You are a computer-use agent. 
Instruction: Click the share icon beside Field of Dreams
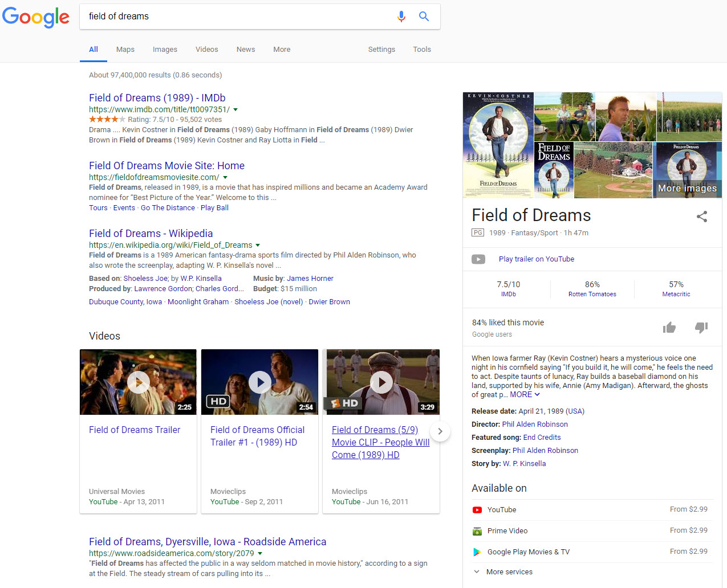[702, 217]
